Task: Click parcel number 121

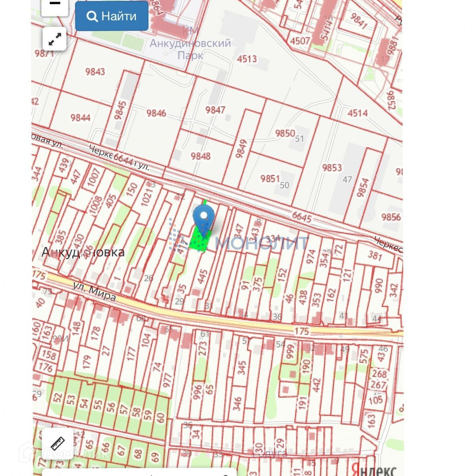Action: point(347,276)
